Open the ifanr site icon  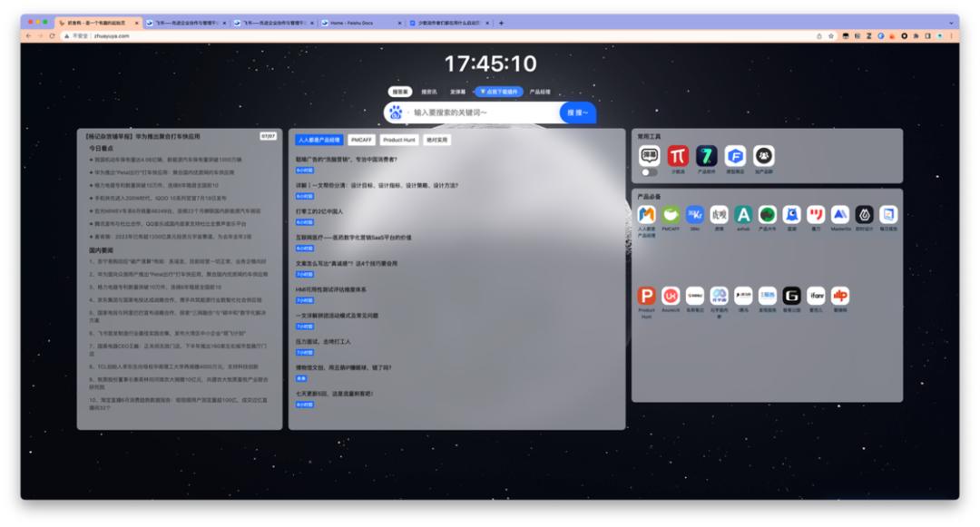[816, 296]
